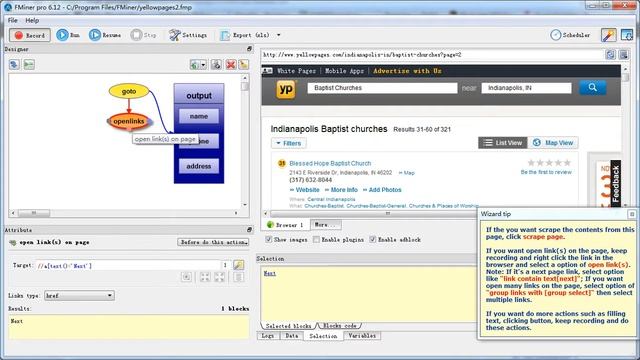Open the Data tab
Image resolution: width=640 pixels, height=360 pixels.
pyautogui.click(x=291, y=336)
